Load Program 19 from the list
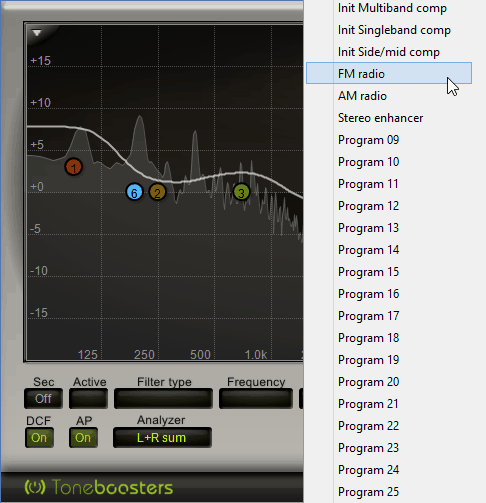The height and width of the screenshot is (503, 486). click(389, 360)
